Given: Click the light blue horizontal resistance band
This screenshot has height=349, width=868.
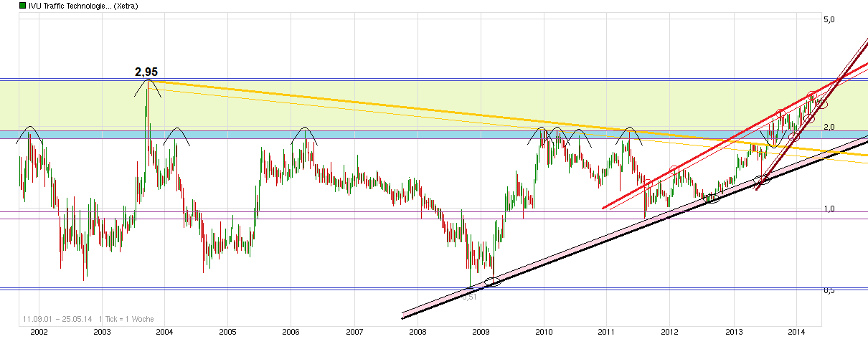Looking at the screenshot, I should point(215,135).
